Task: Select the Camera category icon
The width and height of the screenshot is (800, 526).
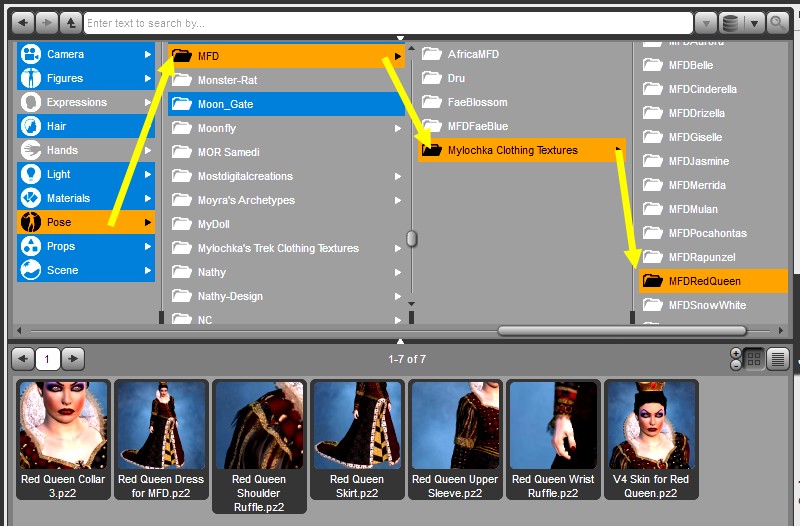Action: [31, 54]
